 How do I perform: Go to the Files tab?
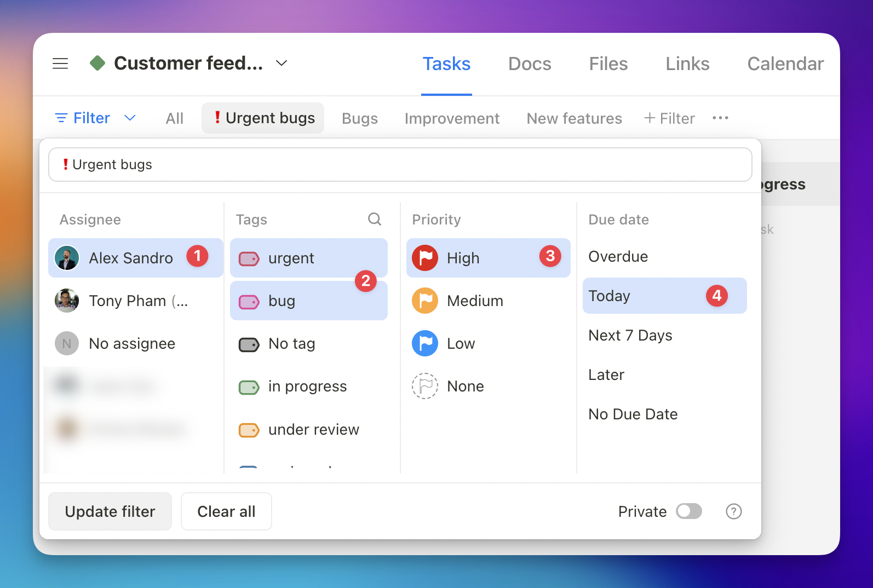point(608,64)
